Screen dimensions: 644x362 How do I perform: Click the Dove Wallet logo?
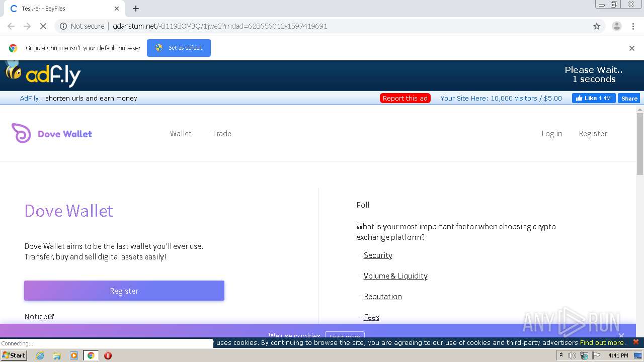52,134
